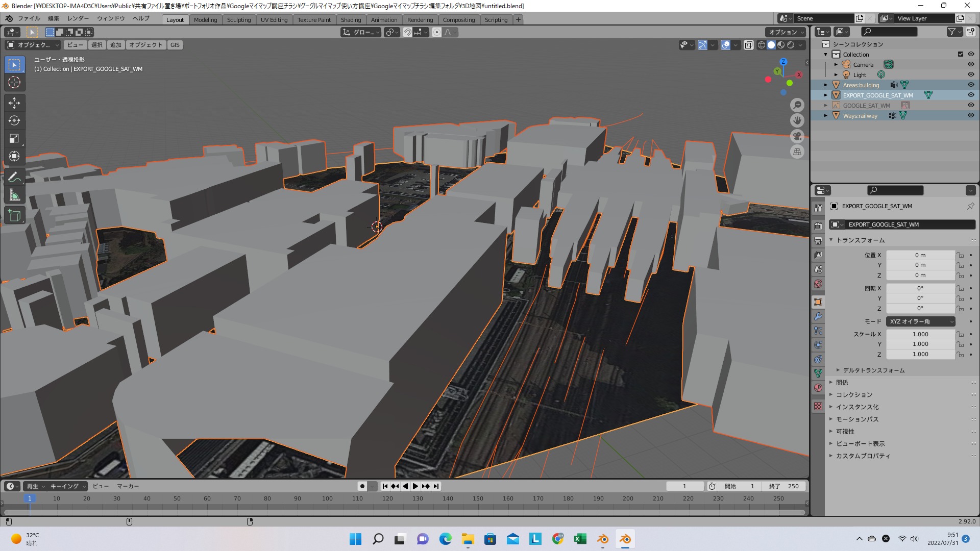Select the Rotate tool
980x551 pixels.
click(14, 121)
